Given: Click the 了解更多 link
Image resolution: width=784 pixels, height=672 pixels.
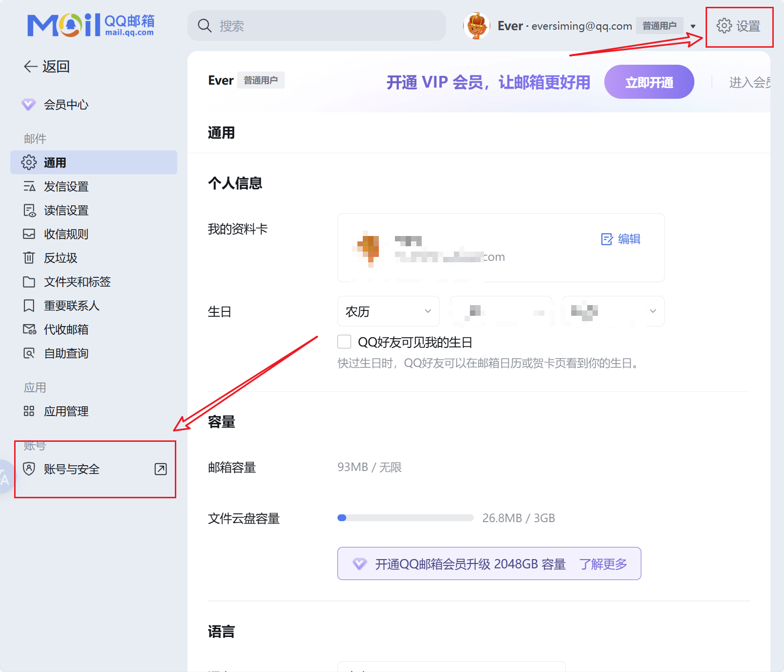Looking at the screenshot, I should coord(603,564).
